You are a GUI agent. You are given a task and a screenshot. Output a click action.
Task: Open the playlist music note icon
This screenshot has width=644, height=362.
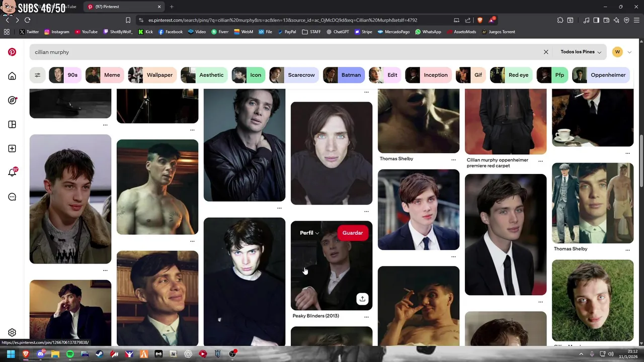(586, 20)
